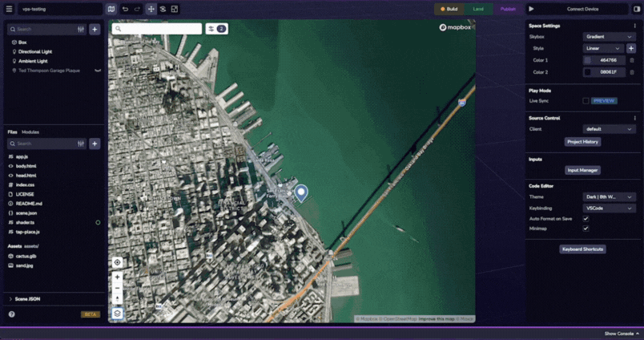Open the Skybox Gradient dropdown
Screen dimensions: 644x340
pyautogui.click(x=609, y=37)
